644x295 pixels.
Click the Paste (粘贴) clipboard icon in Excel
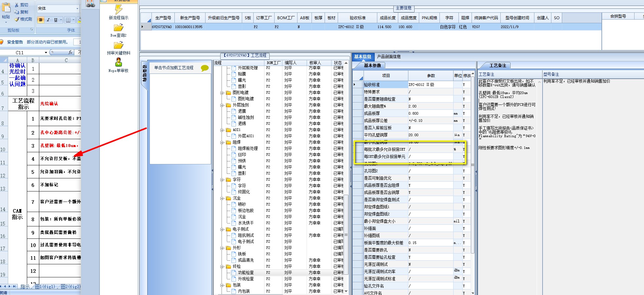pos(6,7)
